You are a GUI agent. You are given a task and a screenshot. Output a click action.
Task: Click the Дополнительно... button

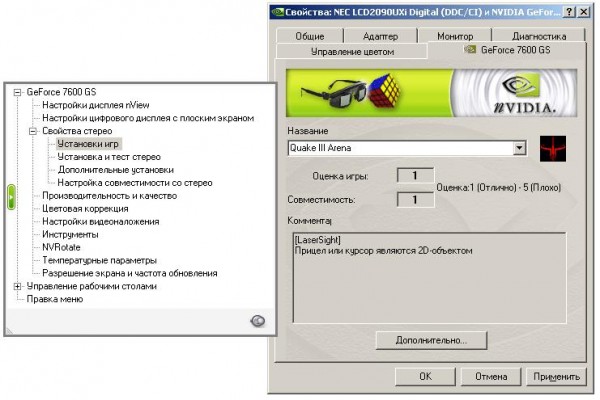[x=431, y=340]
